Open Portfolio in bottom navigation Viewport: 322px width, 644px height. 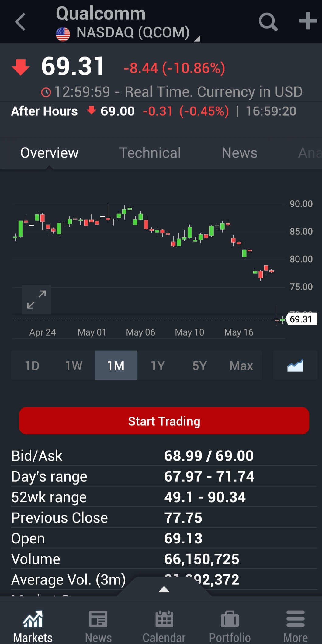tap(230, 627)
